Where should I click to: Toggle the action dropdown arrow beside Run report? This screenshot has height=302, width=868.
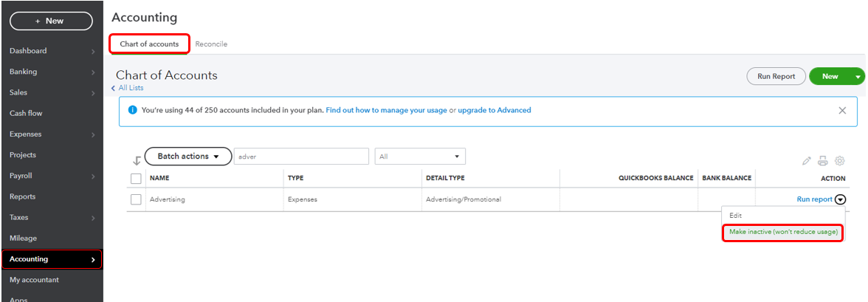point(841,199)
